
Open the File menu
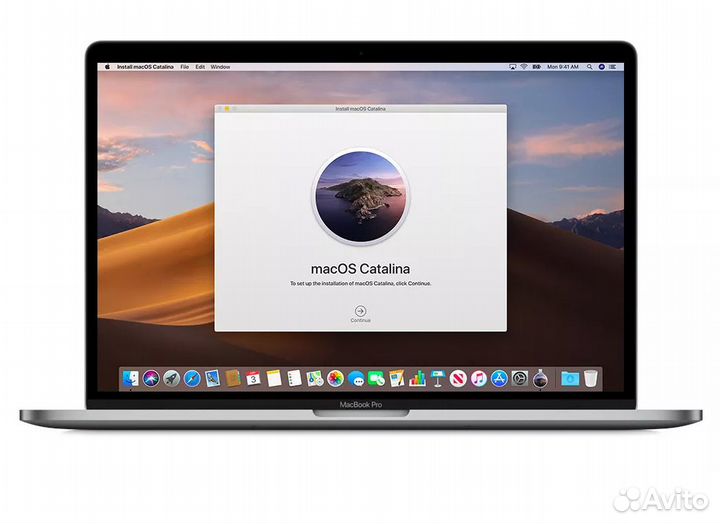[185, 67]
